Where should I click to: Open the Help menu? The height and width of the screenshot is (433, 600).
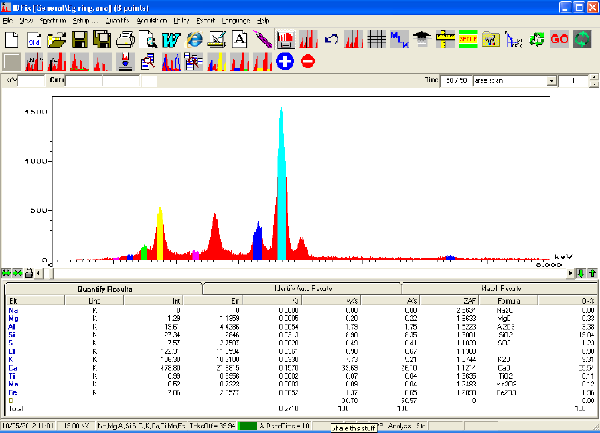[x=263, y=21]
